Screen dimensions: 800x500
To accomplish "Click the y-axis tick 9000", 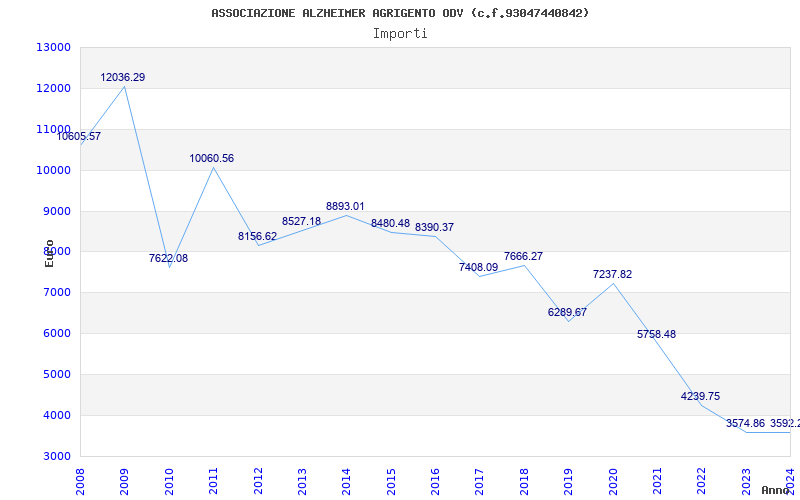I will (56, 211).
